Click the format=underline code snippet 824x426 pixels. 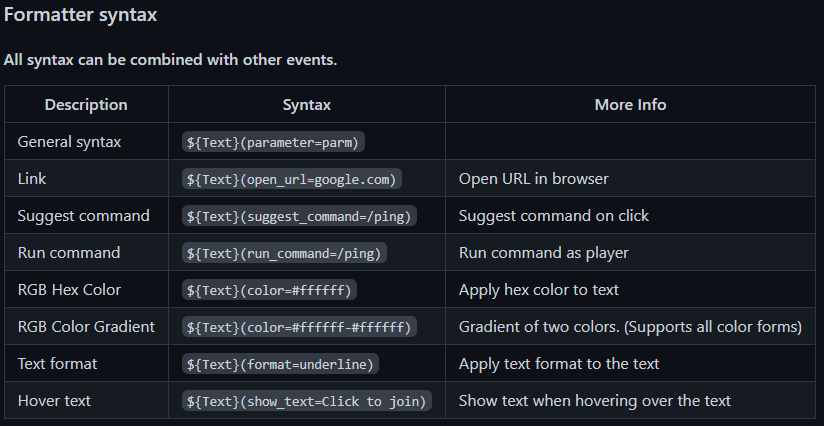(x=281, y=364)
